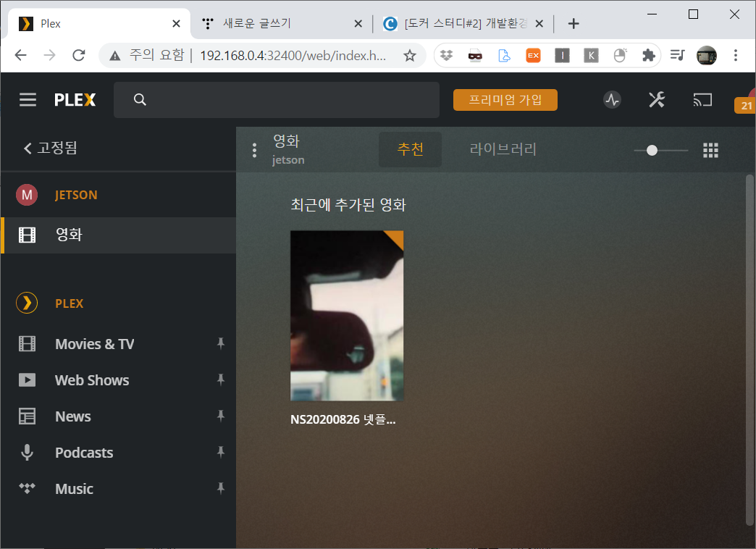This screenshot has height=549, width=756.
Task: Click the Dropbox extension icon
Action: click(x=447, y=56)
